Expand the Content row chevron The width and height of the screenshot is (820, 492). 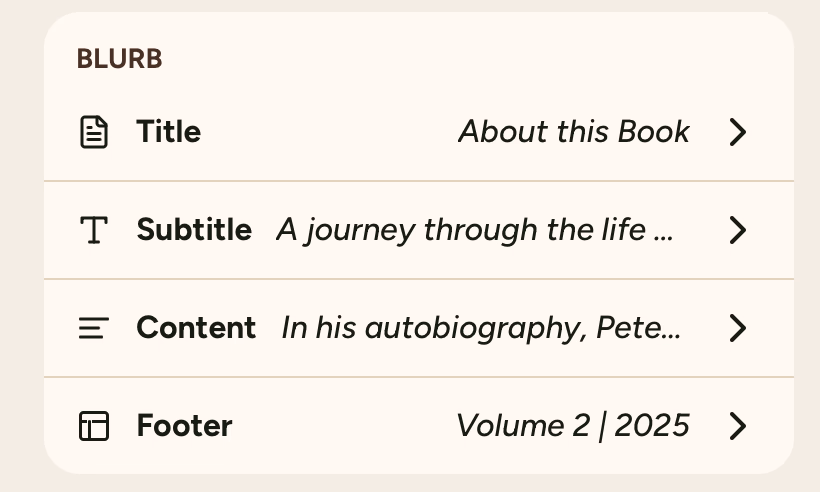point(738,328)
